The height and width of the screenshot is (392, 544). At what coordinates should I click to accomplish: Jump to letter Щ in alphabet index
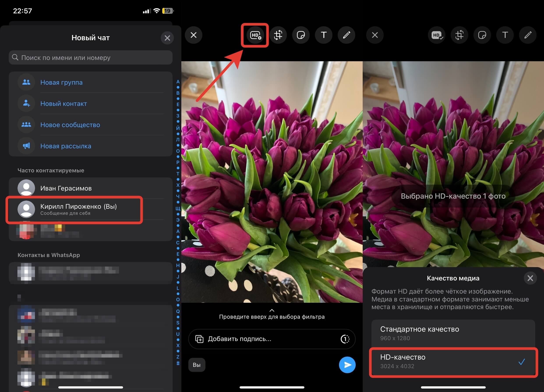tap(178, 208)
